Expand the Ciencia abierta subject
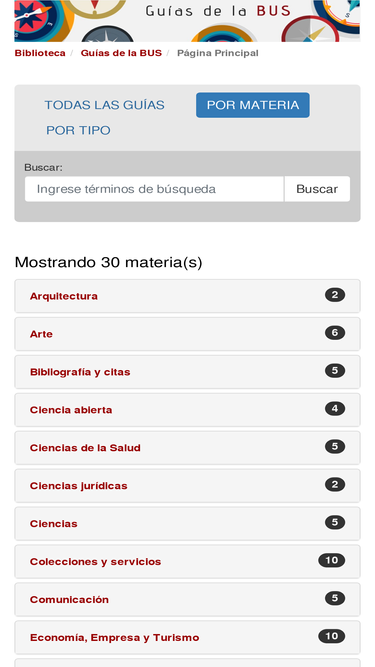The width and height of the screenshot is (375, 667). click(188, 410)
